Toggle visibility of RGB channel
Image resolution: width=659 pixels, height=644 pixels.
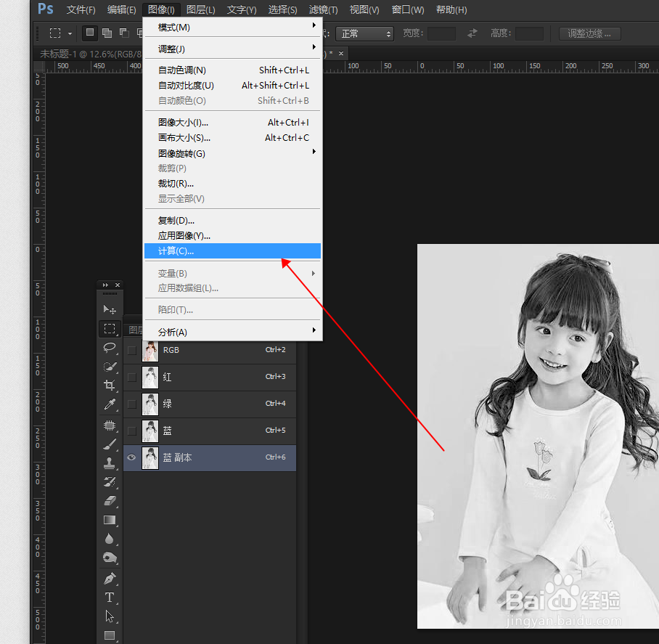coord(132,350)
